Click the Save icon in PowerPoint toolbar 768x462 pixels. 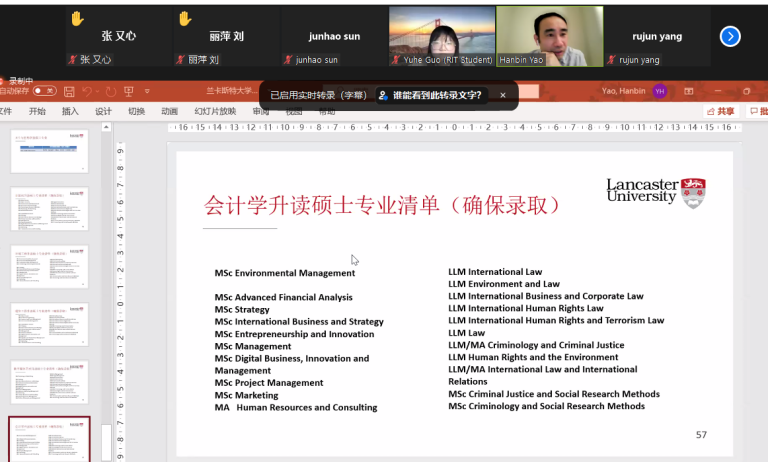pos(69,91)
